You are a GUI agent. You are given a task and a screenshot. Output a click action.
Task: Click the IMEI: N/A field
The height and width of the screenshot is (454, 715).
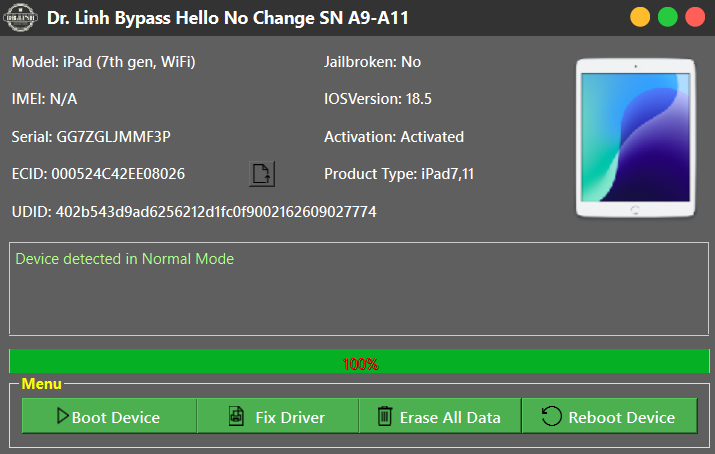click(x=44, y=99)
